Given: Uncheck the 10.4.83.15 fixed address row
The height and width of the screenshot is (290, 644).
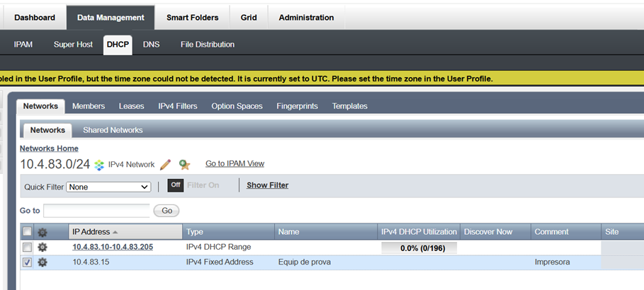Looking at the screenshot, I should (x=27, y=262).
